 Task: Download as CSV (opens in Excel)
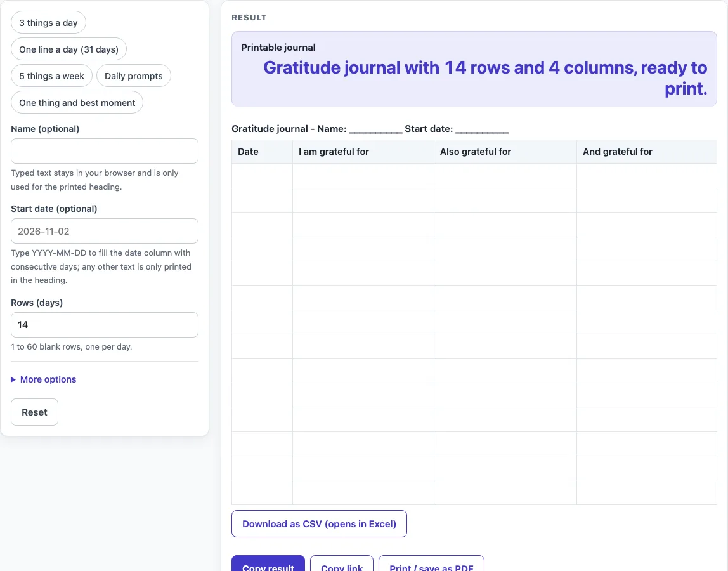pos(319,523)
